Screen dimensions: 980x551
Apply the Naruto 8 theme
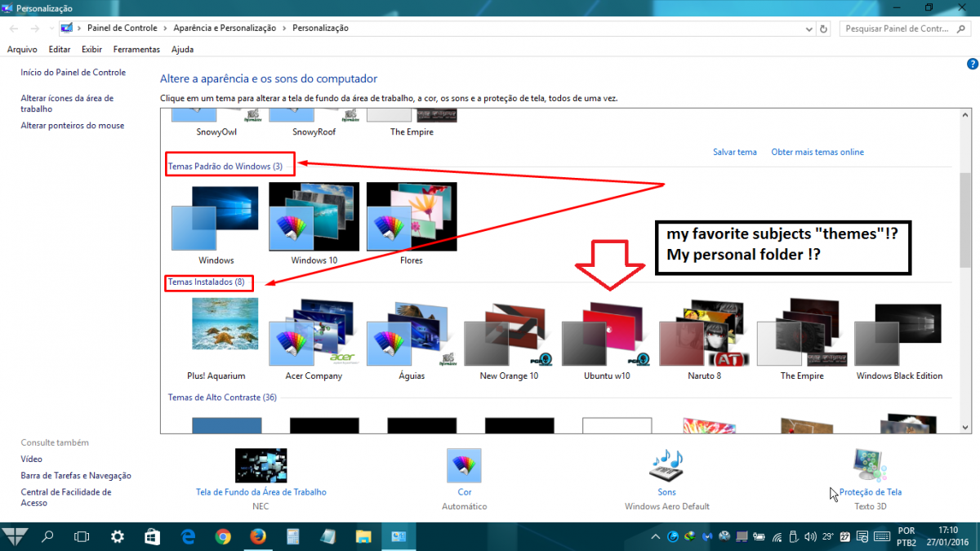coord(705,339)
